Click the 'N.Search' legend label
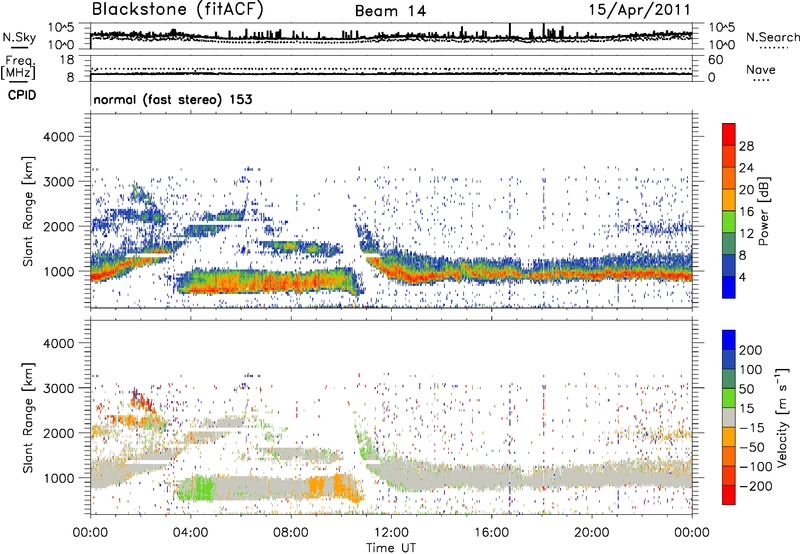Screen dimensions: 800x554 click(x=772, y=37)
